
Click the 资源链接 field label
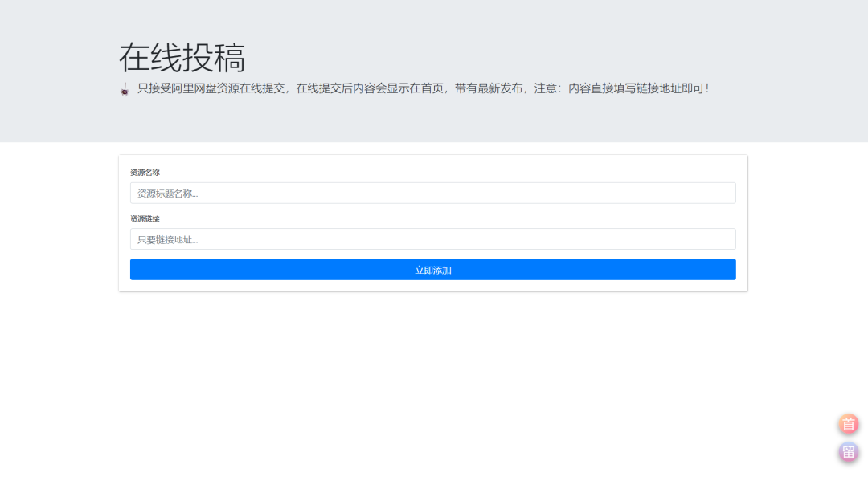(145, 218)
